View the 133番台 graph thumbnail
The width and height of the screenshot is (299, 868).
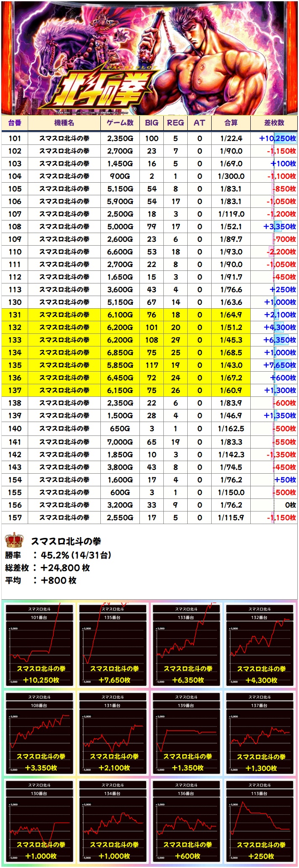186,645
